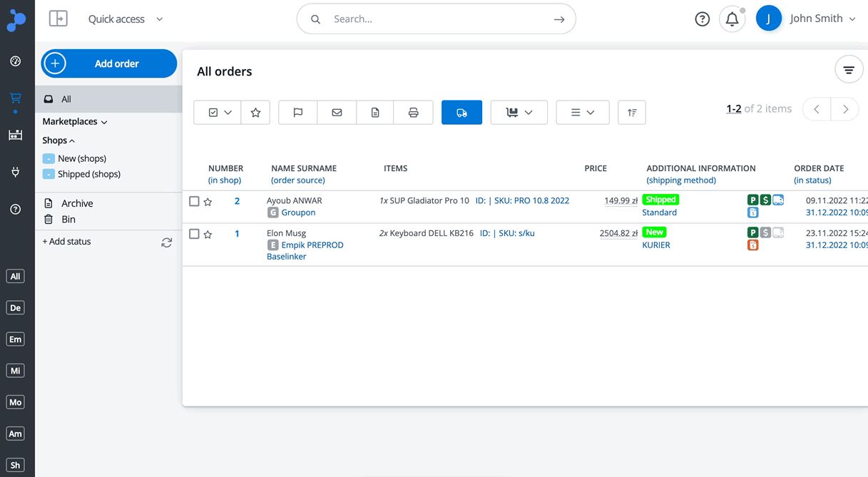Click the Add order button
868x477 pixels.
(x=108, y=63)
